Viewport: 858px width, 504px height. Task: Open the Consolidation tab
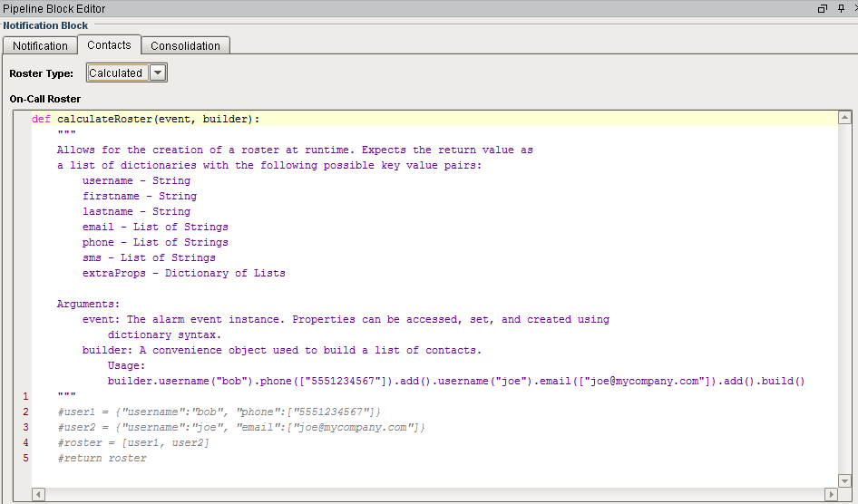[186, 46]
